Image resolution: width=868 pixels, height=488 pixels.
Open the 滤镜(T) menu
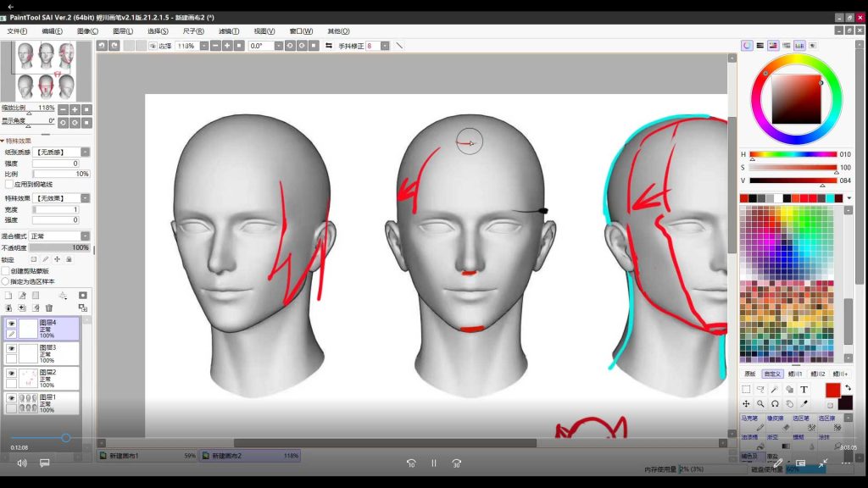point(229,31)
